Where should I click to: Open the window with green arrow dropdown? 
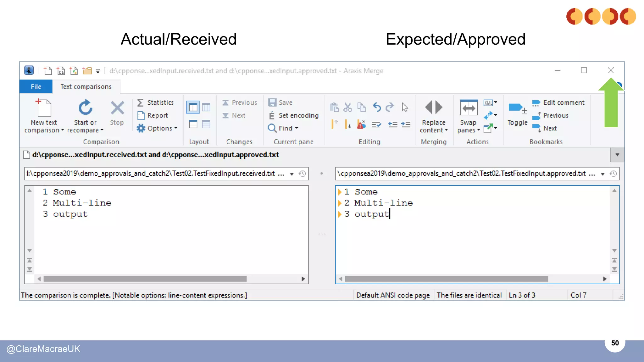pyautogui.click(x=490, y=128)
